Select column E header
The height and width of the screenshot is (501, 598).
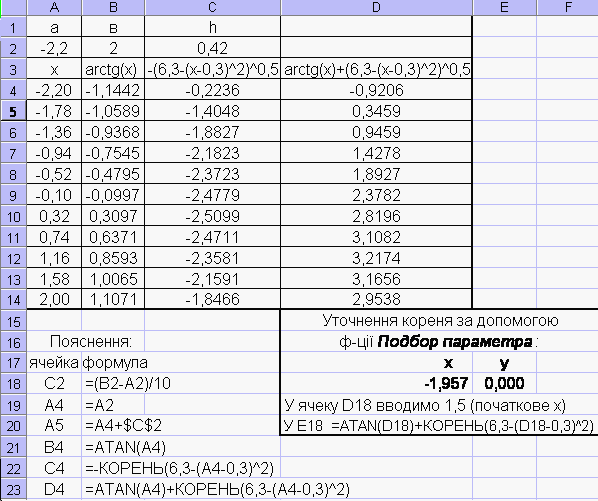[504, 7]
